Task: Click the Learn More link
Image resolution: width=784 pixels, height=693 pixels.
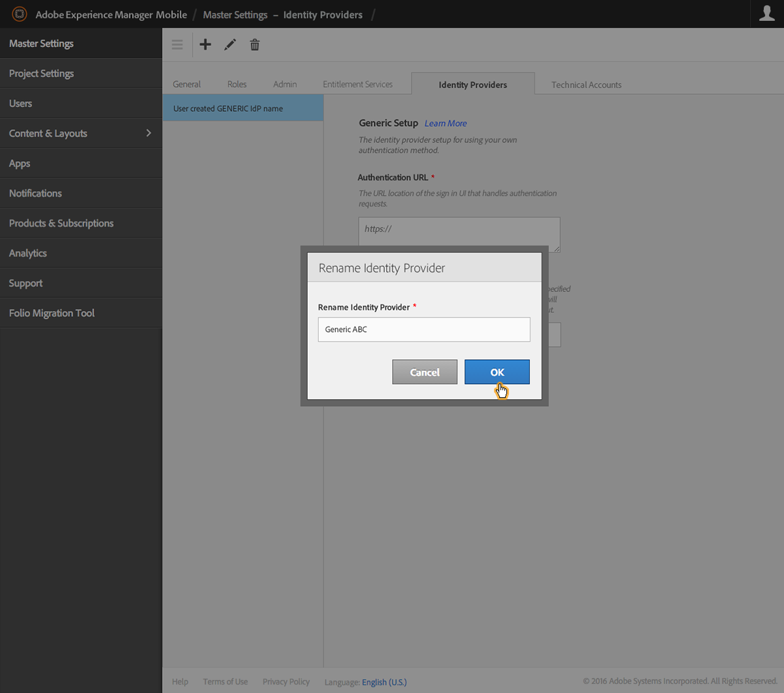Action: (x=446, y=123)
